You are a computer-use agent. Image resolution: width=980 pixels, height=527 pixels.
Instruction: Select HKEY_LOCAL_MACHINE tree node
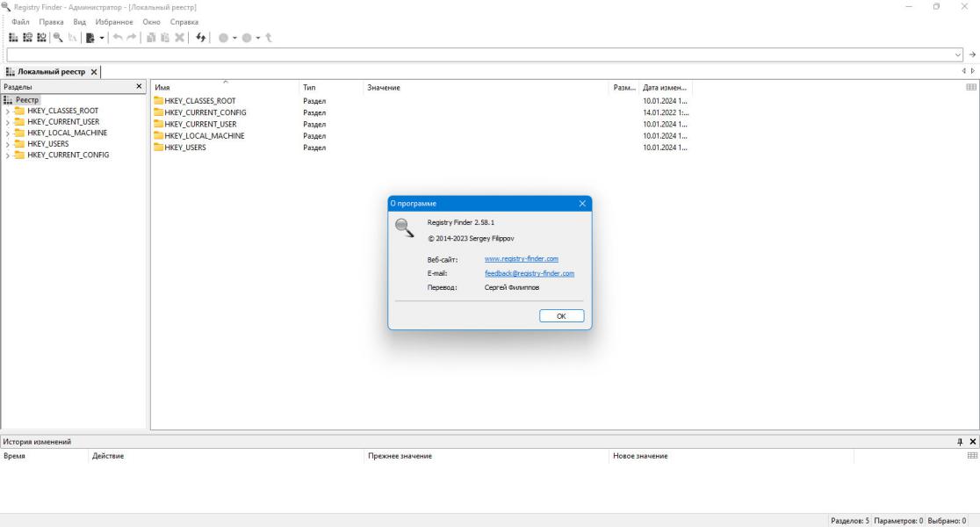pos(67,133)
